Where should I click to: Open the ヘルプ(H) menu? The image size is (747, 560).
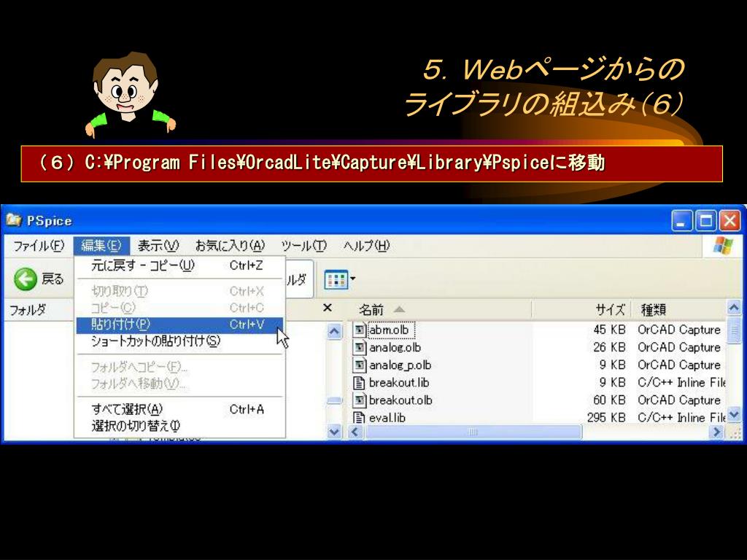point(367,246)
